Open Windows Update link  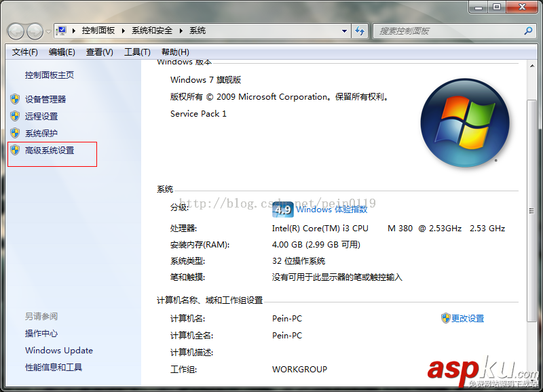click(x=59, y=351)
